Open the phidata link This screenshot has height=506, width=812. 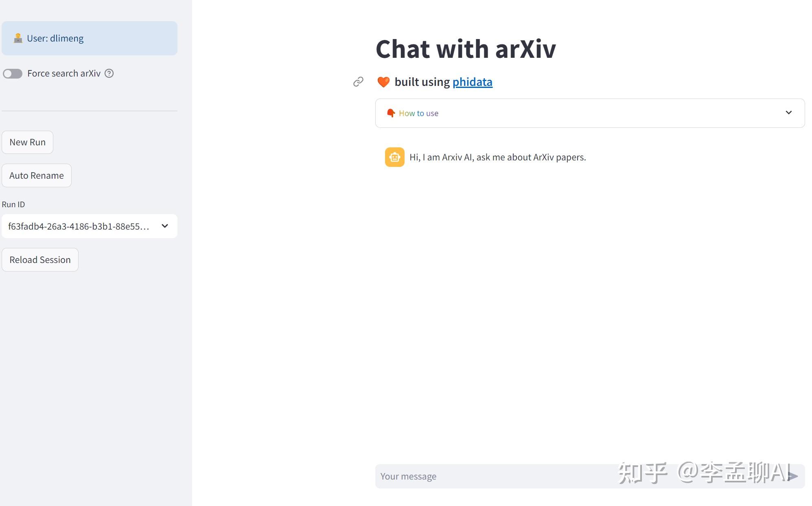click(x=472, y=82)
